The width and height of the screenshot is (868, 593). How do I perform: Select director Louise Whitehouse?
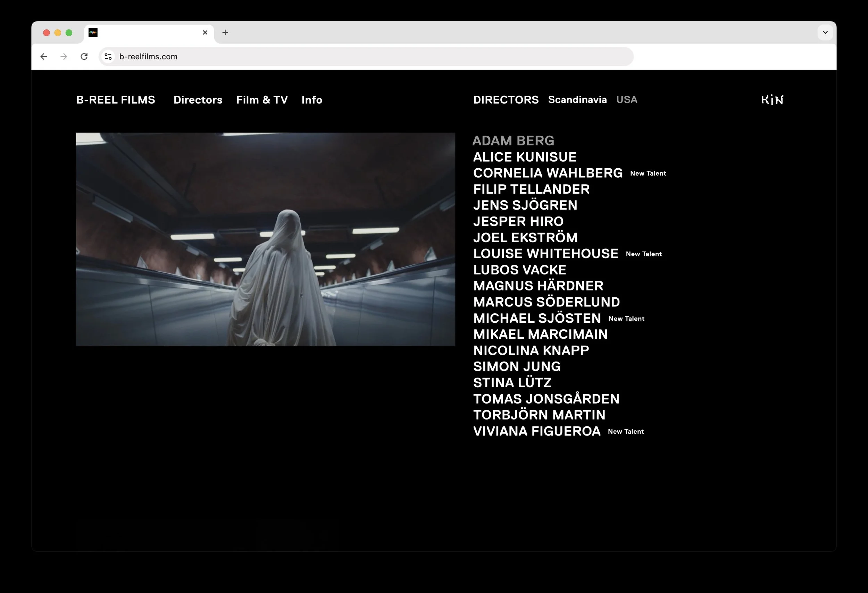pos(546,253)
